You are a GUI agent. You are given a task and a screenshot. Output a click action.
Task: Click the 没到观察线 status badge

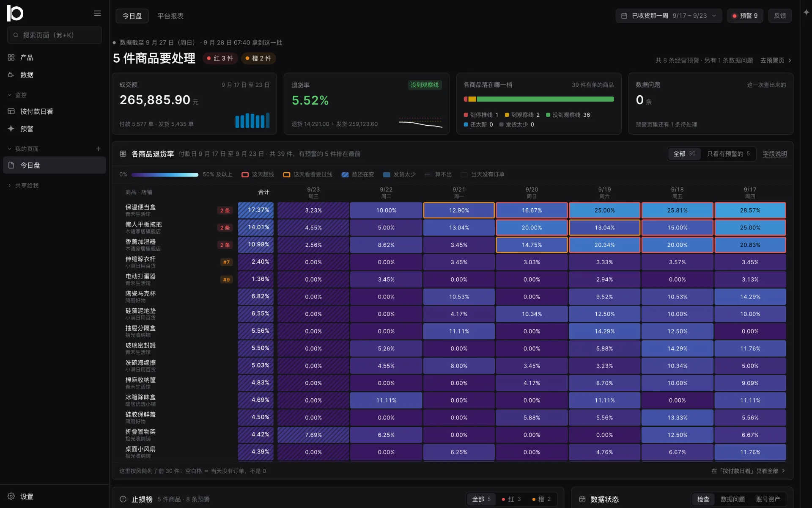click(425, 85)
